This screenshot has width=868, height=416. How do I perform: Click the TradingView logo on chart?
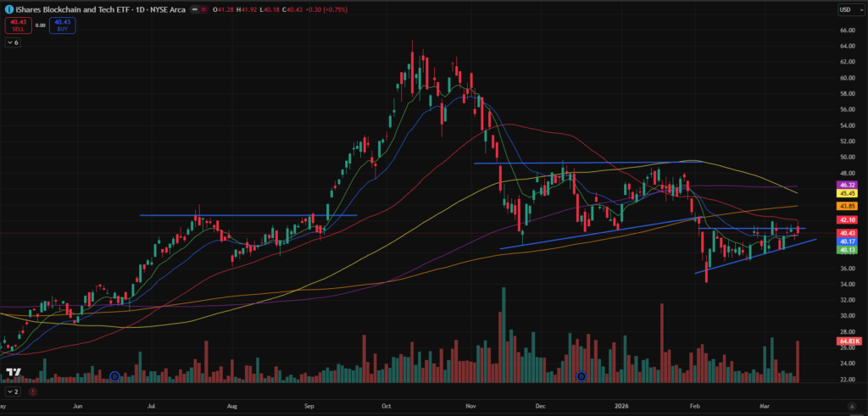click(x=14, y=372)
